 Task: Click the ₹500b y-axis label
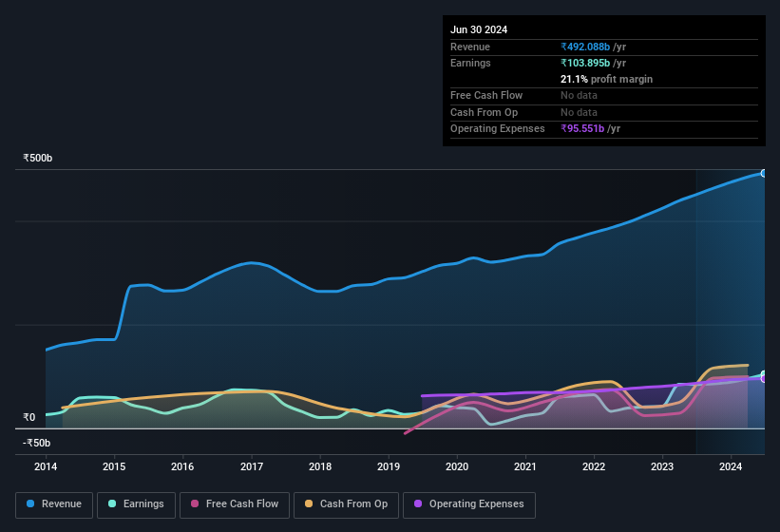coord(37,158)
